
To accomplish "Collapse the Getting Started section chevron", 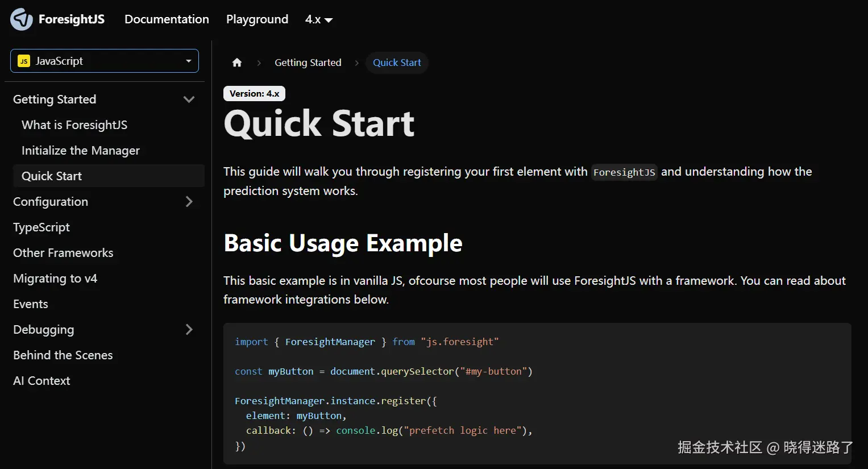I will pos(189,99).
